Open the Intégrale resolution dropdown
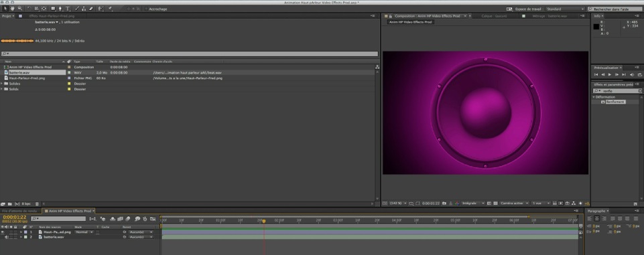The height and width of the screenshot is (255, 644). coord(473,203)
